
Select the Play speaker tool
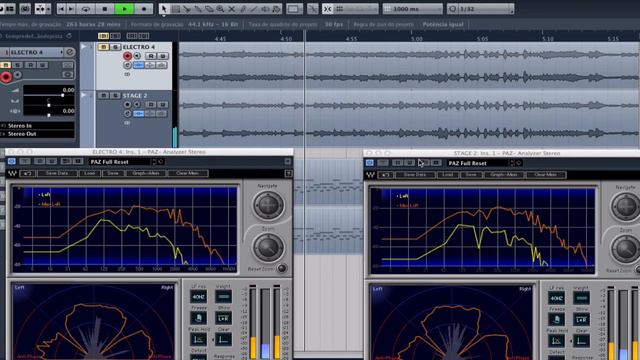[x=265, y=9]
